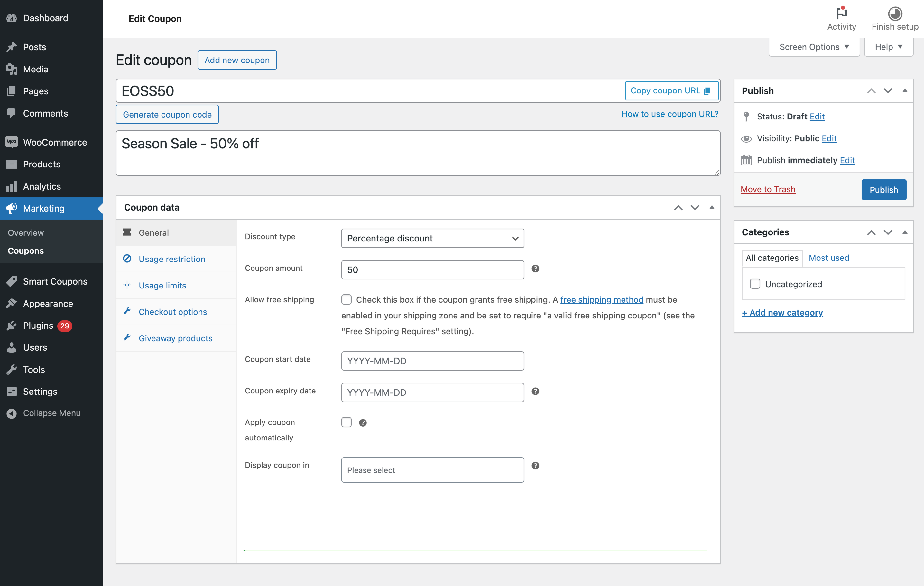Switch to Usage limits tab
This screenshot has width=924, height=586.
coord(177,285)
